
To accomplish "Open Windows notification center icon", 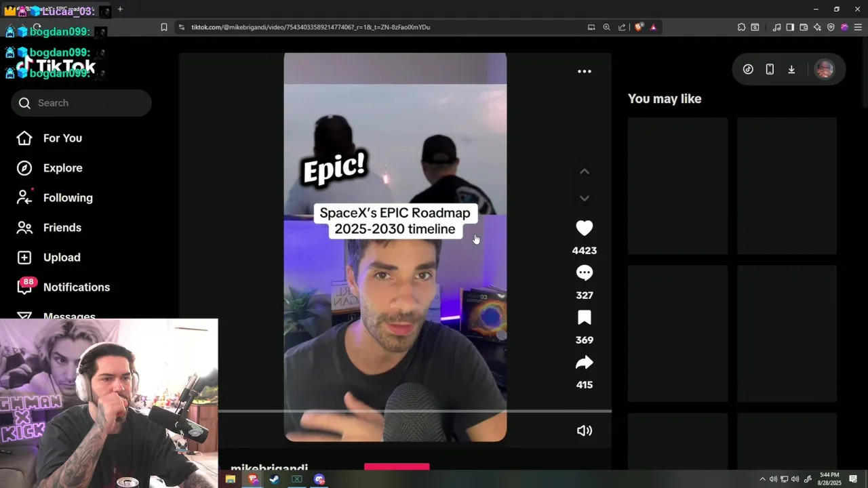I will pyautogui.click(x=853, y=479).
